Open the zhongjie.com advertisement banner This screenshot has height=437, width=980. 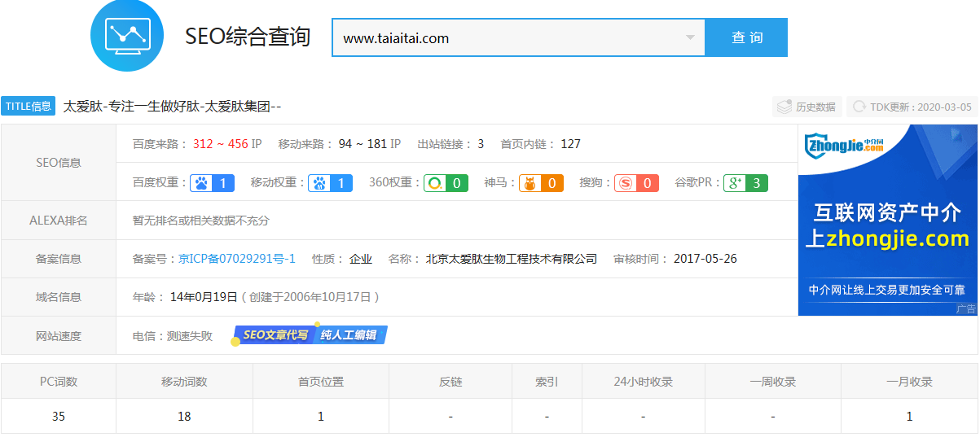click(x=888, y=220)
